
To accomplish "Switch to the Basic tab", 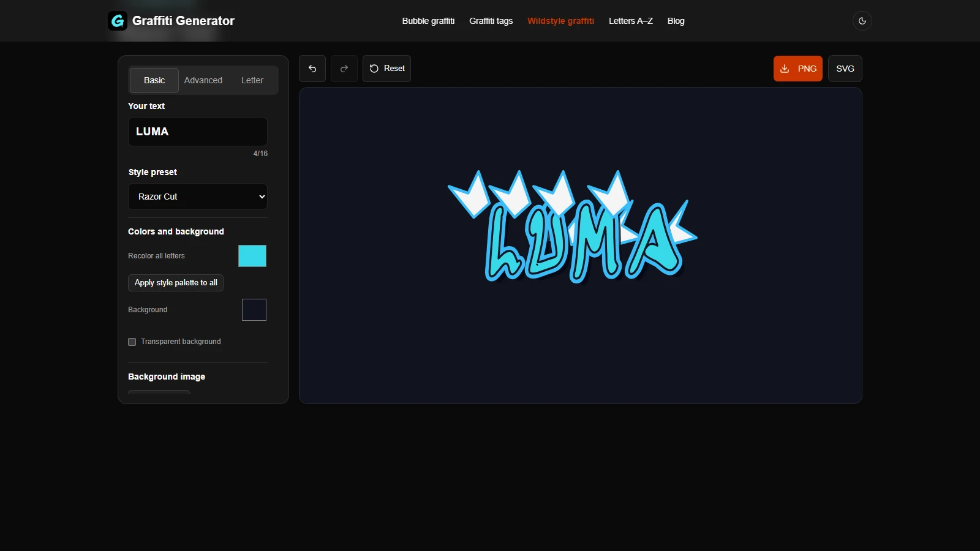I will (154, 80).
